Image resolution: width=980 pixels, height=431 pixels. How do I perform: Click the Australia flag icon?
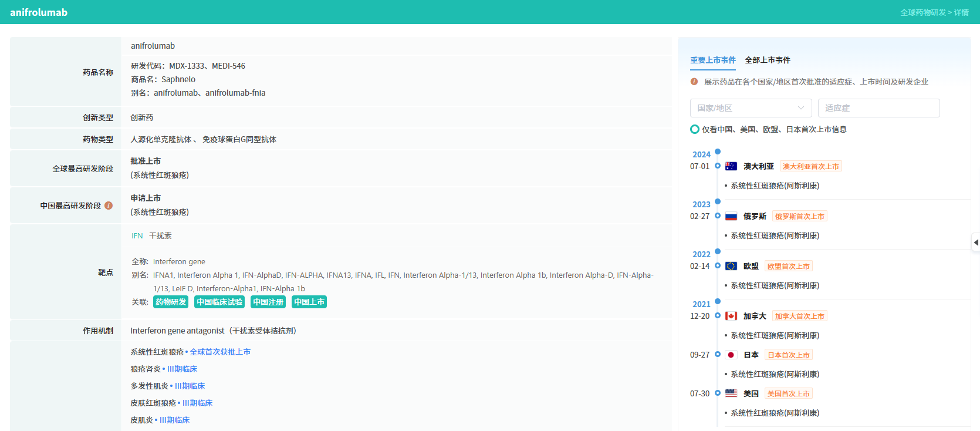(x=731, y=166)
